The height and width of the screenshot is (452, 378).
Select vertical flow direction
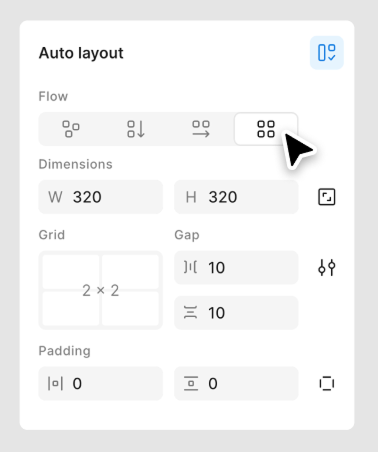pyautogui.click(x=136, y=129)
